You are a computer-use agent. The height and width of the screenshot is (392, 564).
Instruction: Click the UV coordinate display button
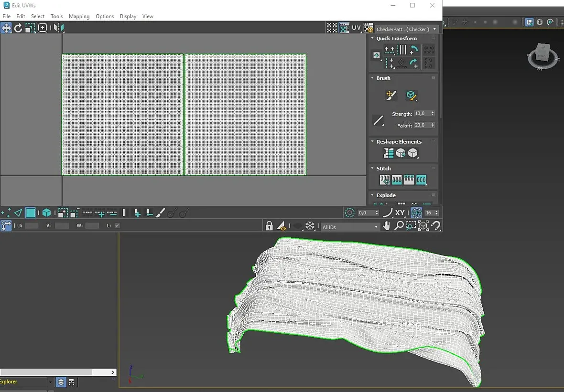pos(356,28)
